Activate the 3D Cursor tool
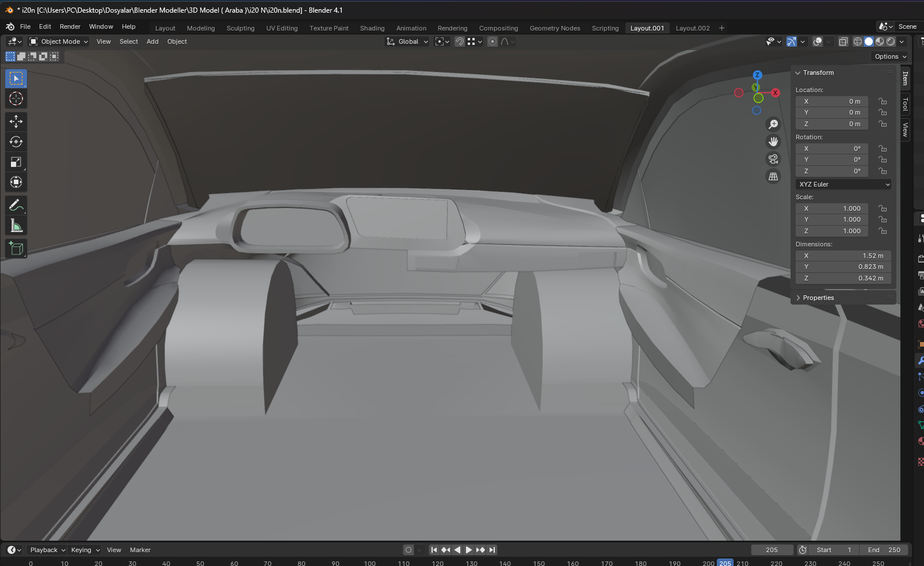Image resolution: width=924 pixels, height=566 pixels. coord(16,98)
